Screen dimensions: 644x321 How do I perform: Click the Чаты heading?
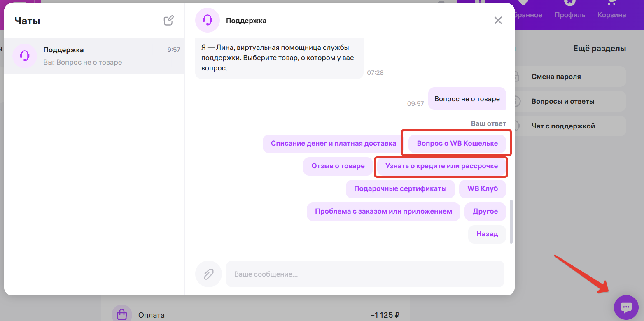pos(27,21)
